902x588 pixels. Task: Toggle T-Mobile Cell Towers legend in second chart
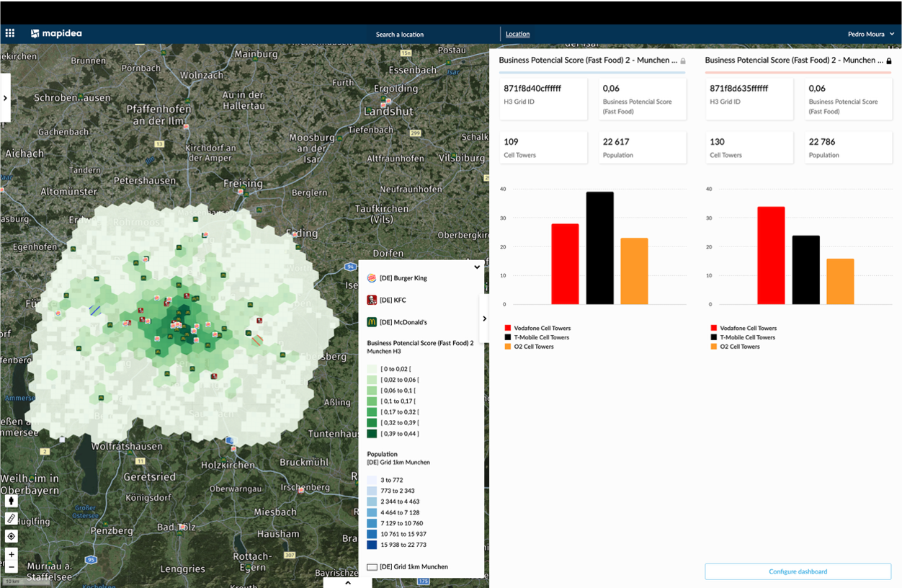[743, 337]
